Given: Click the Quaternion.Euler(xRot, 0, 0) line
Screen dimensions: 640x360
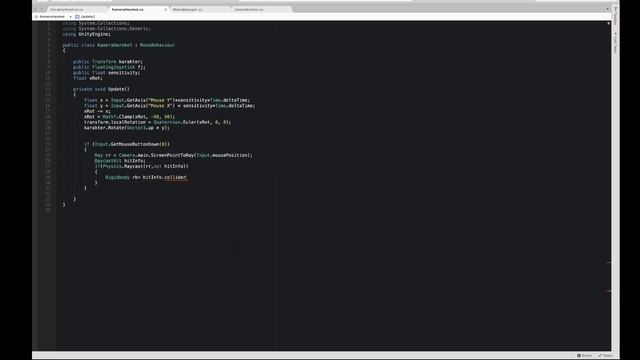Looking at the screenshot, I should click(x=158, y=122).
